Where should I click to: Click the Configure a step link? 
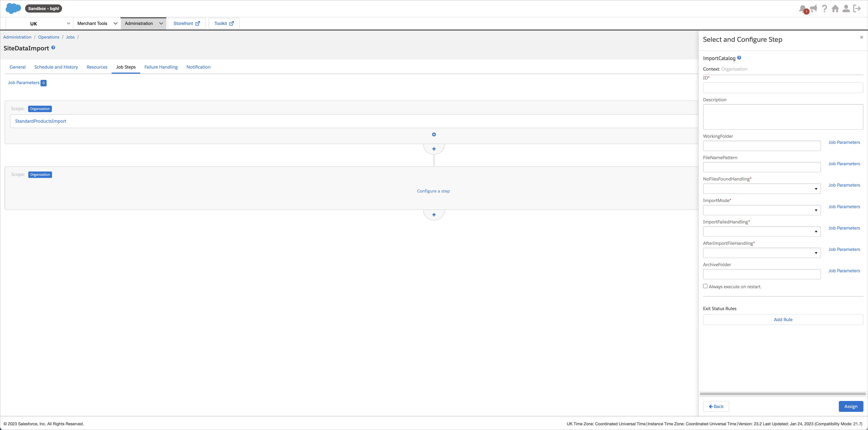pos(433,191)
